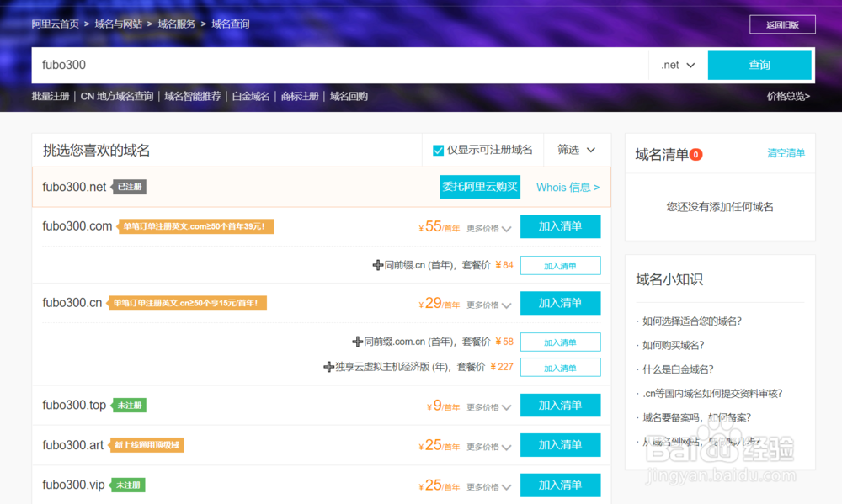The image size is (842, 504).
Task: Click 新上线通用顶级域 badge on fubo300.art
Action: [147, 445]
